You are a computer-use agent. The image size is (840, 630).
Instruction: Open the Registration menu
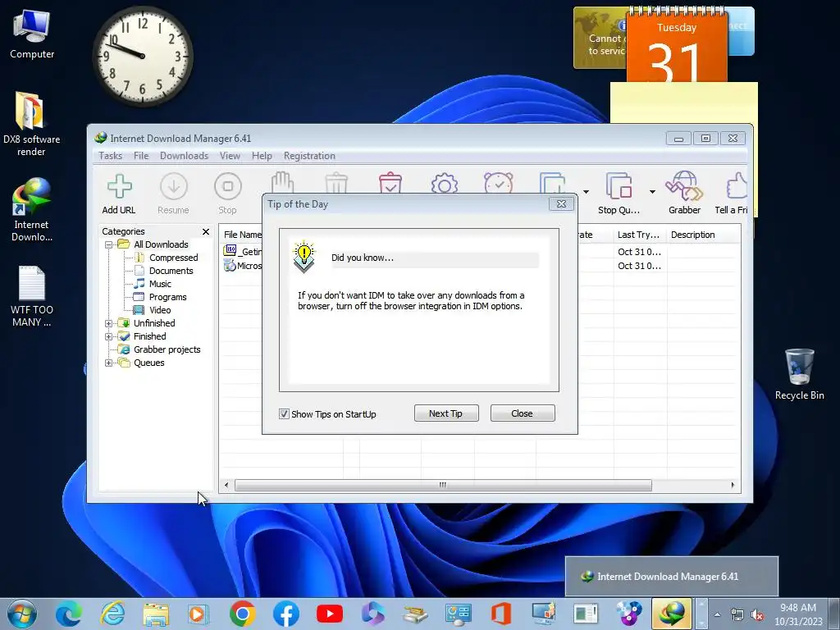309,156
